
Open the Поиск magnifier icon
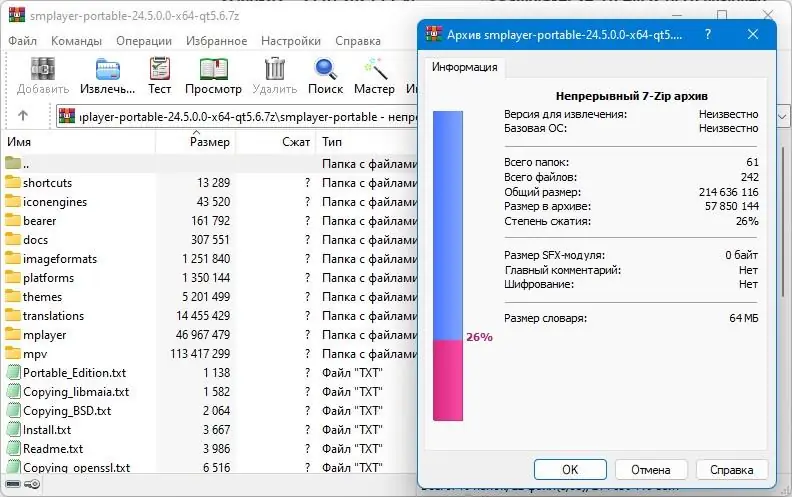(x=325, y=69)
